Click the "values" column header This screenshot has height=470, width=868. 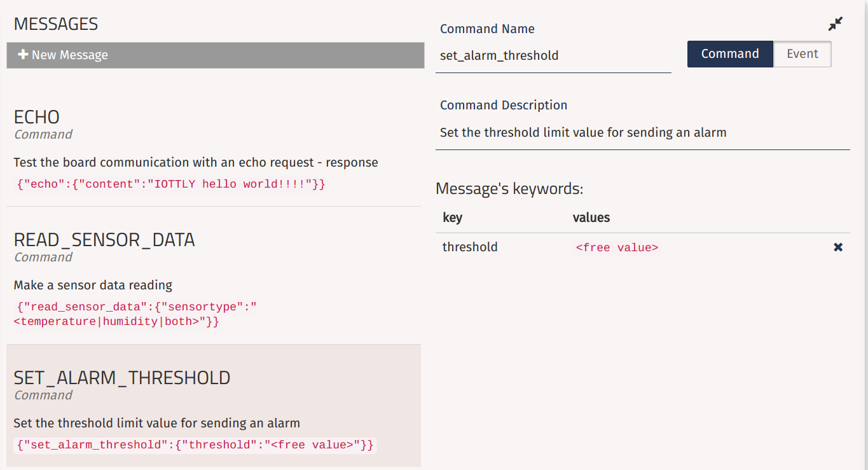tap(591, 218)
